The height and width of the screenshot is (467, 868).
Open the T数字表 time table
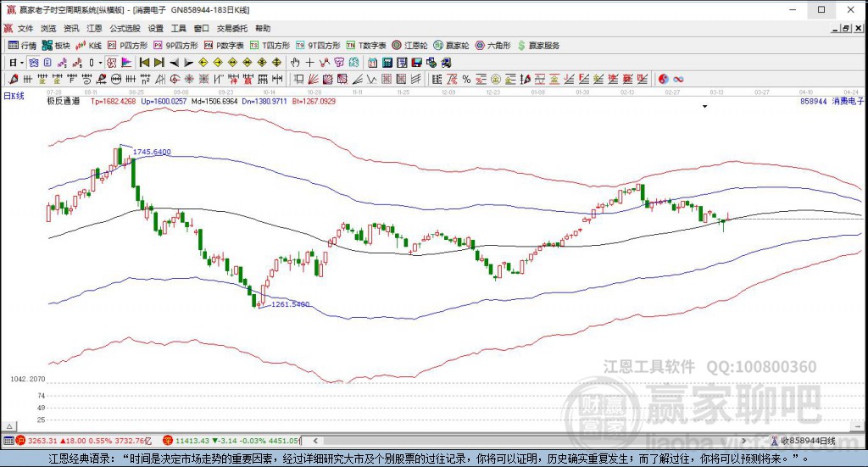(x=366, y=46)
